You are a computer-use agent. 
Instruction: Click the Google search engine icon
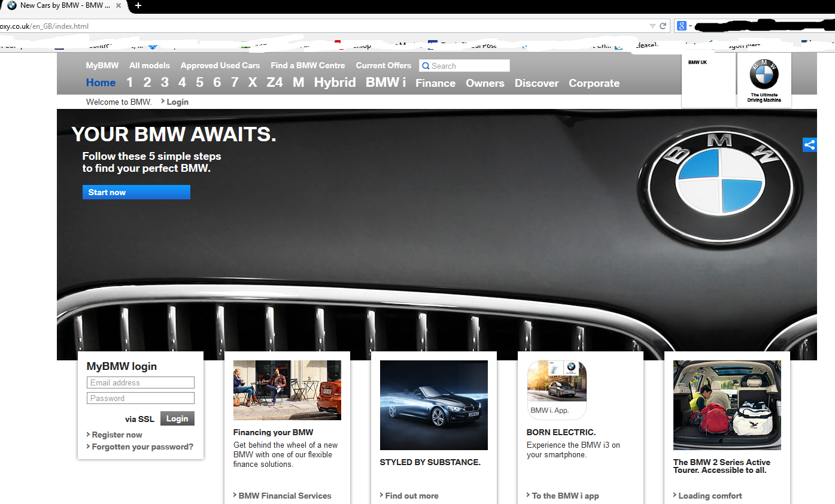click(681, 26)
